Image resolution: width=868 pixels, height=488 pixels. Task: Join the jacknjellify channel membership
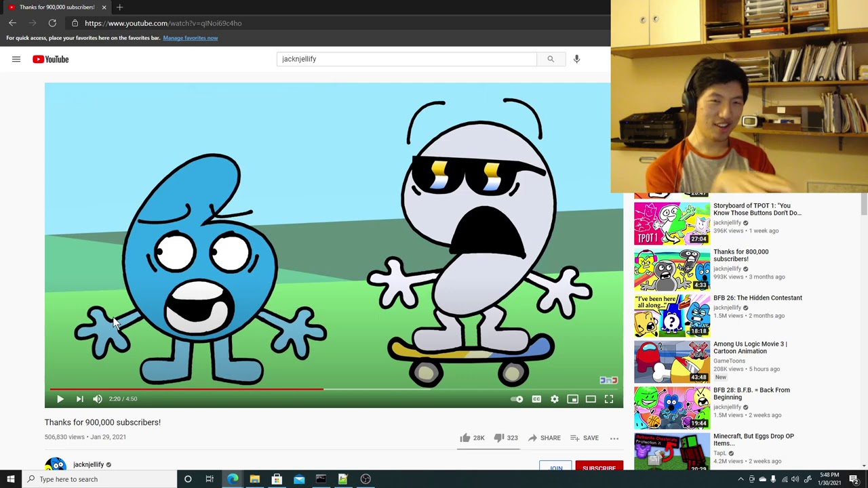tap(556, 467)
